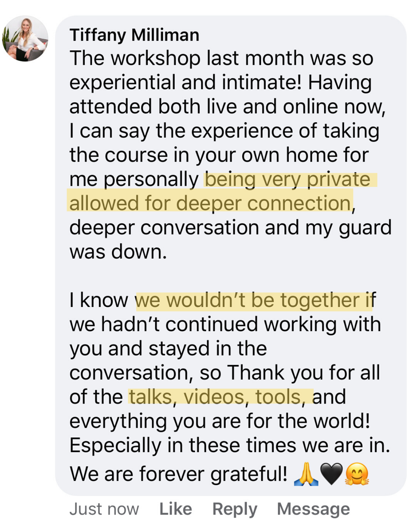
Task: Open the Tiffany Milliman name link
Action: [134, 35]
